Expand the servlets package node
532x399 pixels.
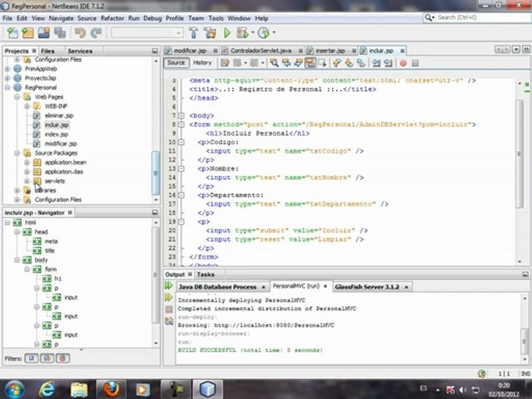point(27,181)
